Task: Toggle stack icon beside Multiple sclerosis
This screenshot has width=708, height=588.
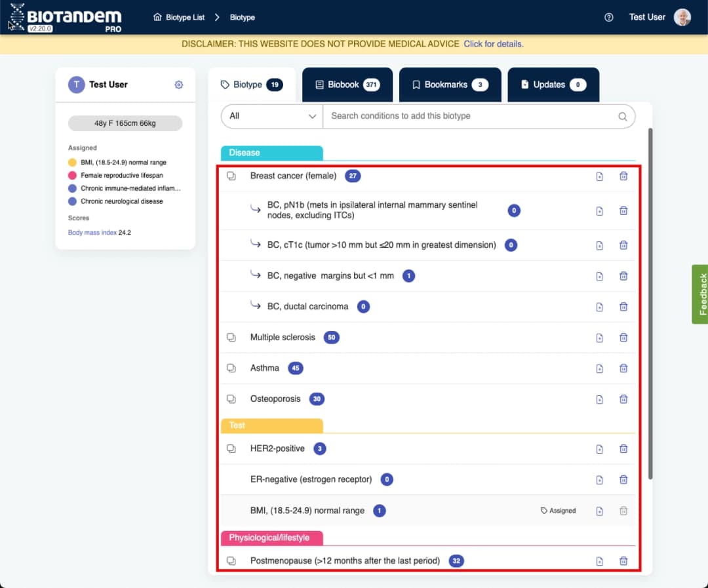Action: tap(231, 338)
